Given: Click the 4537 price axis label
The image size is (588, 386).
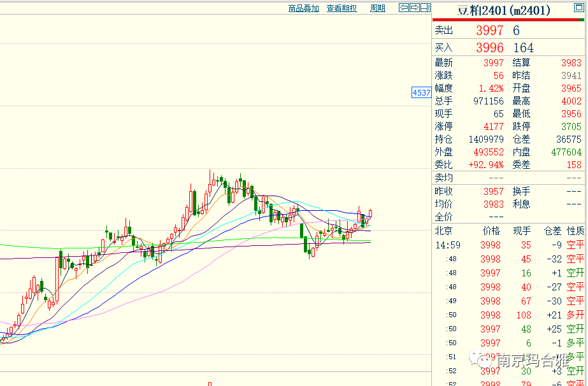Looking at the screenshot, I should tap(422, 92).
